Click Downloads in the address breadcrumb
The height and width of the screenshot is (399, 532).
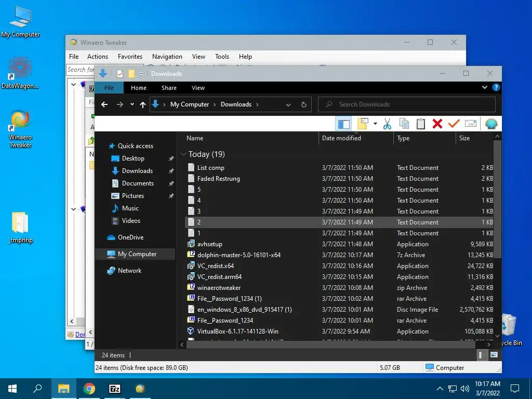click(x=236, y=104)
